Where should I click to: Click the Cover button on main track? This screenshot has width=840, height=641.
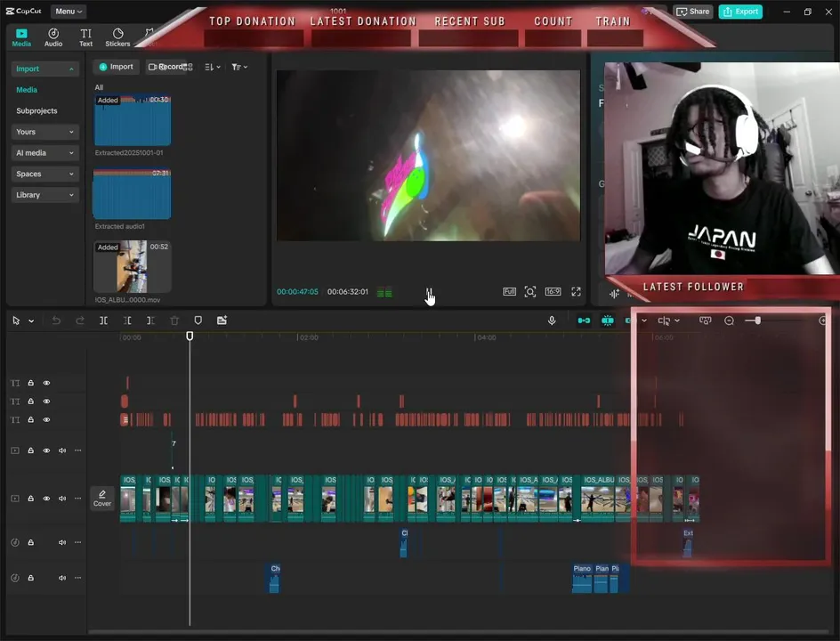pyautogui.click(x=102, y=499)
